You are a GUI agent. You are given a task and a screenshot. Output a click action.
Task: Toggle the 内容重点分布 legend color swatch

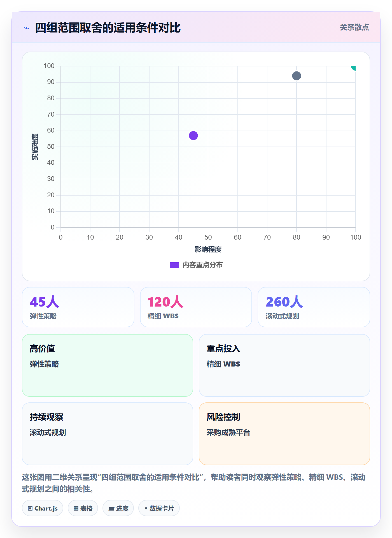point(174,265)
